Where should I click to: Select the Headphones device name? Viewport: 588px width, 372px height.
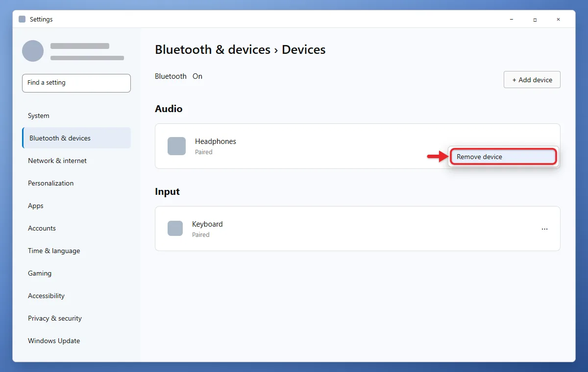216,141
